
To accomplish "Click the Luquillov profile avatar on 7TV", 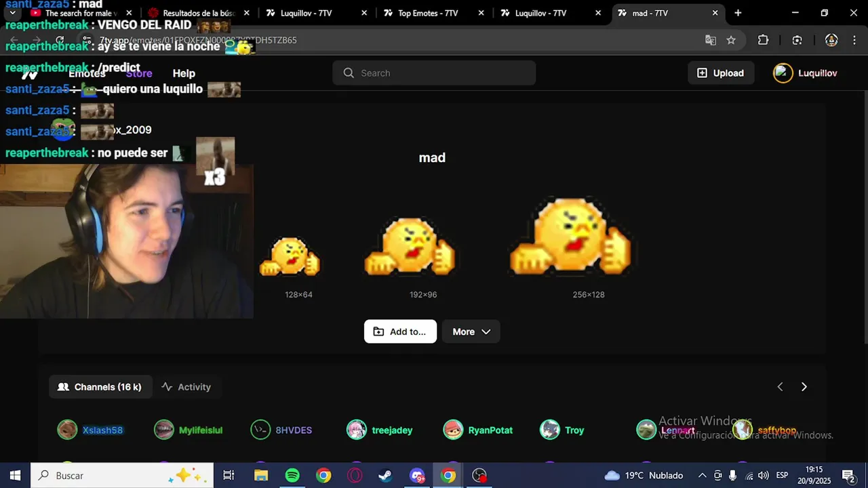I will 783,73.
